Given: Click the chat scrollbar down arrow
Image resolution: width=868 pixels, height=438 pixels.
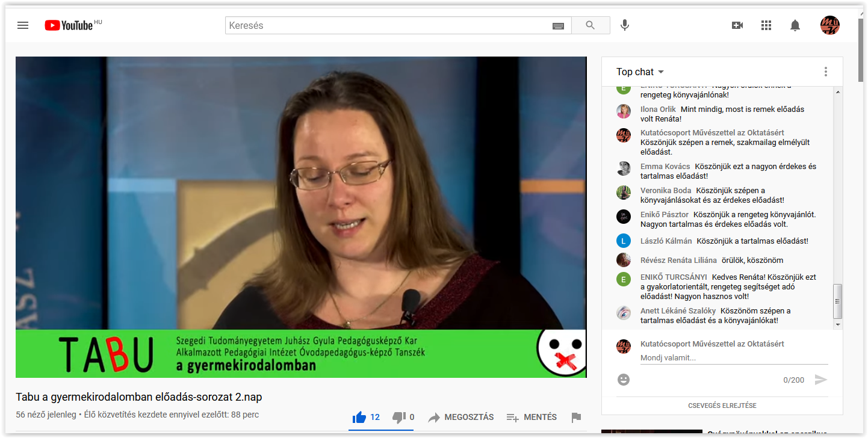Looking at the screenshot, I should point(837,324).
